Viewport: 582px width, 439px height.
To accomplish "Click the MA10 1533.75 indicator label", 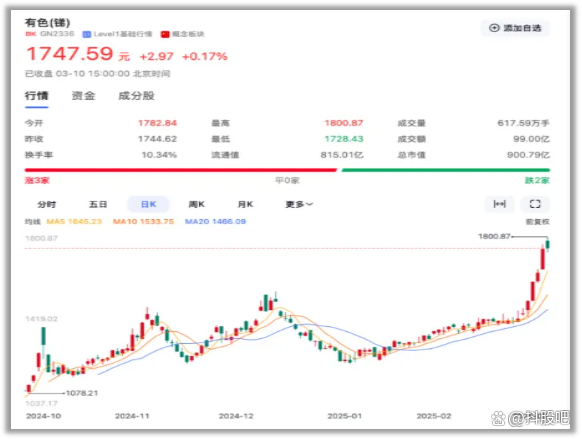I will (x=143, y=222).
